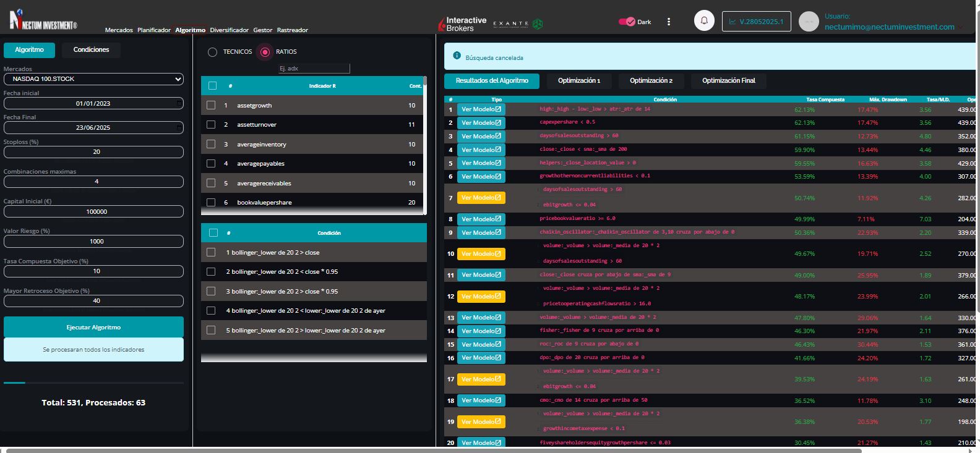Select the TECNICOS radio button

[x=212, y=52]
